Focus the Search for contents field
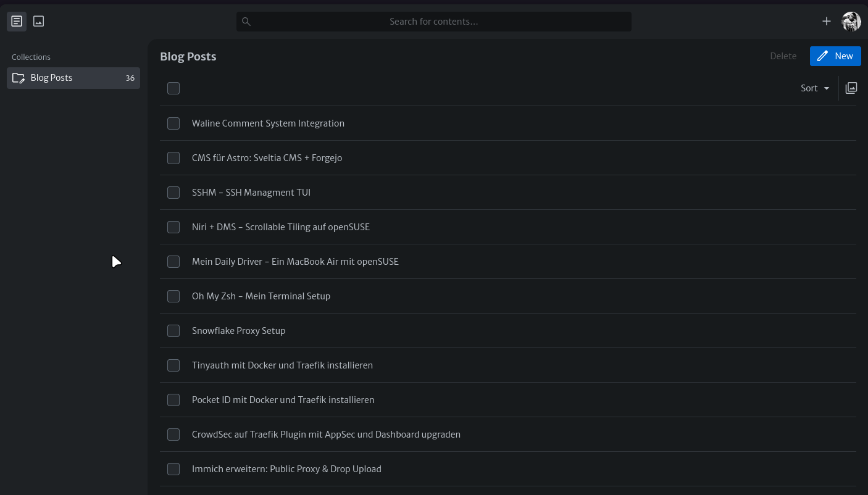The width and height of the screenshot is (868, 495). click(x=433, y=22)
